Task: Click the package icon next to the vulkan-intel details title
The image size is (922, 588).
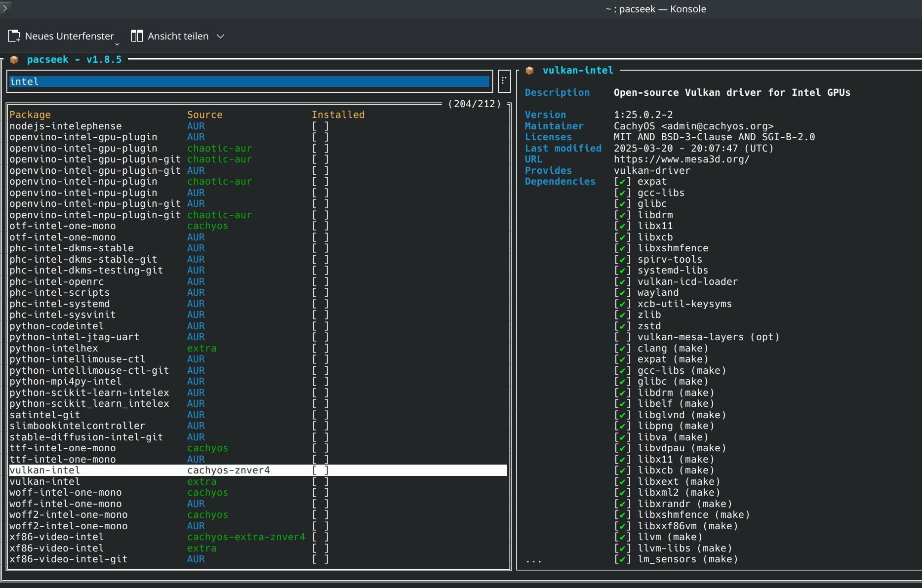Action: [x=529, y=71]
